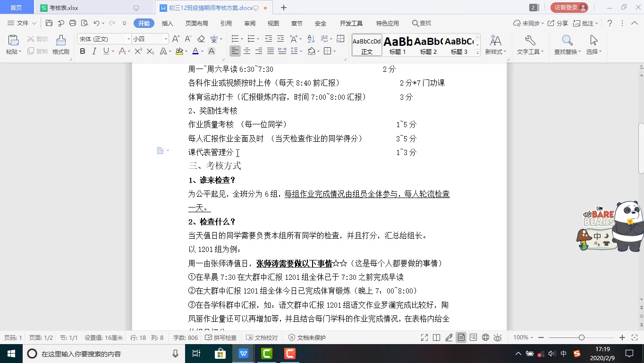Go to the 首页 tab
The image size is (644, 363).
(x=17, y=8)
